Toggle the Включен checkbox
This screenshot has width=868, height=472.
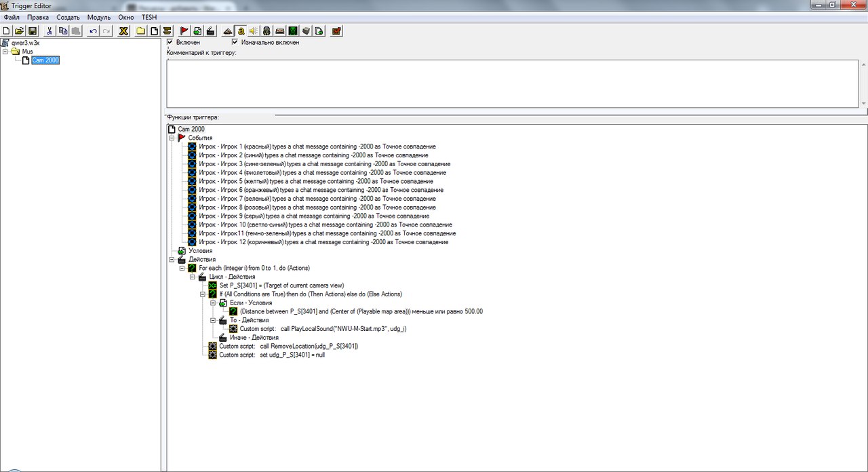click(170, 42)
